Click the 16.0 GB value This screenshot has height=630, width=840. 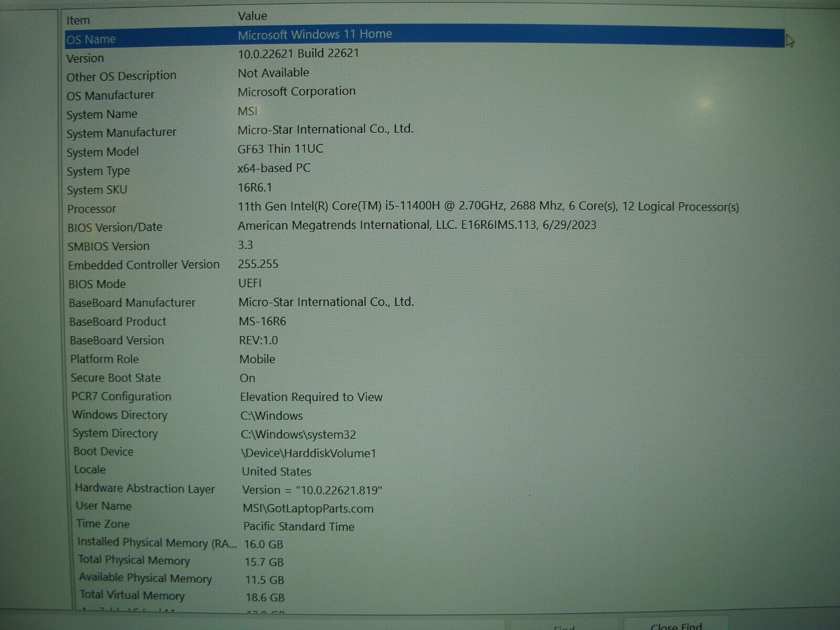click(264, 544)
